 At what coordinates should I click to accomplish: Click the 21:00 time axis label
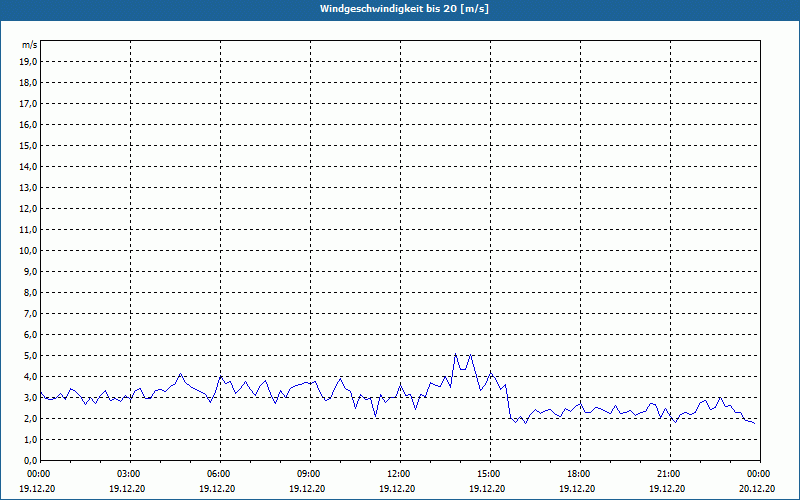click(669, 474)
